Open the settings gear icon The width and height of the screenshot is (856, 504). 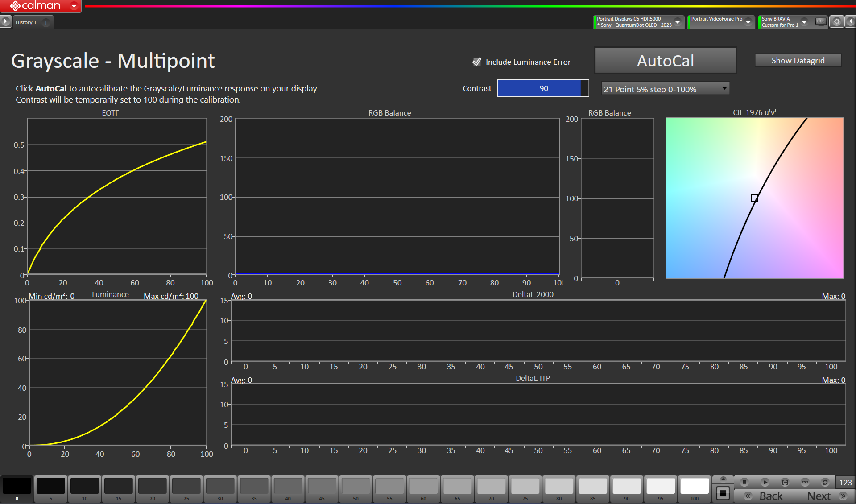[837, 21]
